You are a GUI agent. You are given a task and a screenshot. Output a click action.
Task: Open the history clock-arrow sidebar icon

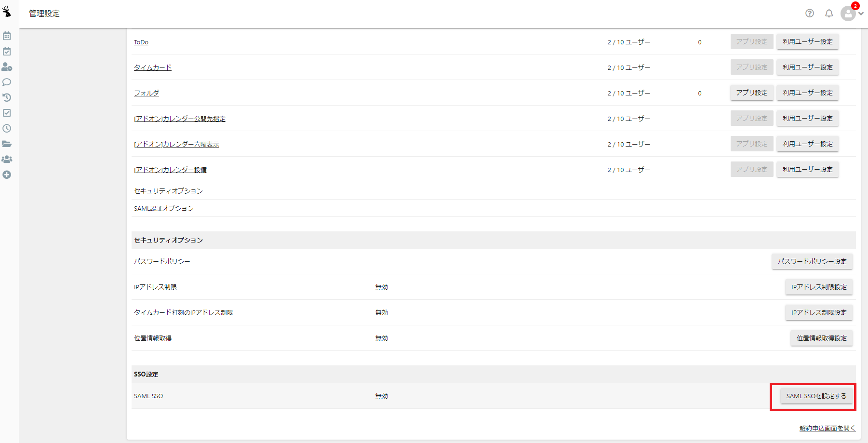pyautogui.click(x=7, y=98)
